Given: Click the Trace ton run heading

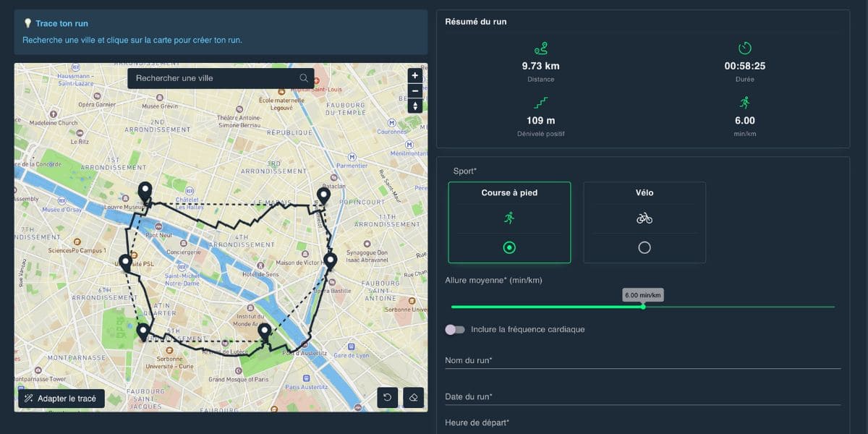Looking at the screenshot, I should pyautogui.click(x=61, y=24).
